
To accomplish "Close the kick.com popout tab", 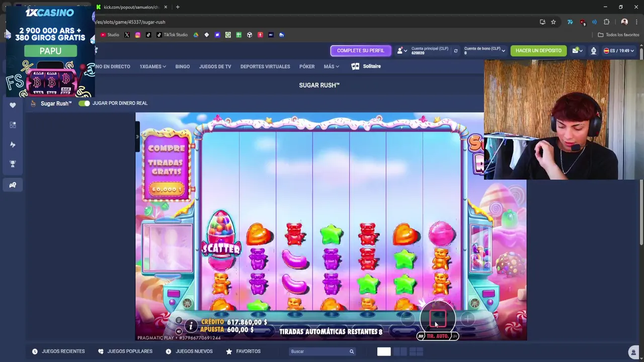I will [x=166, y=7].
